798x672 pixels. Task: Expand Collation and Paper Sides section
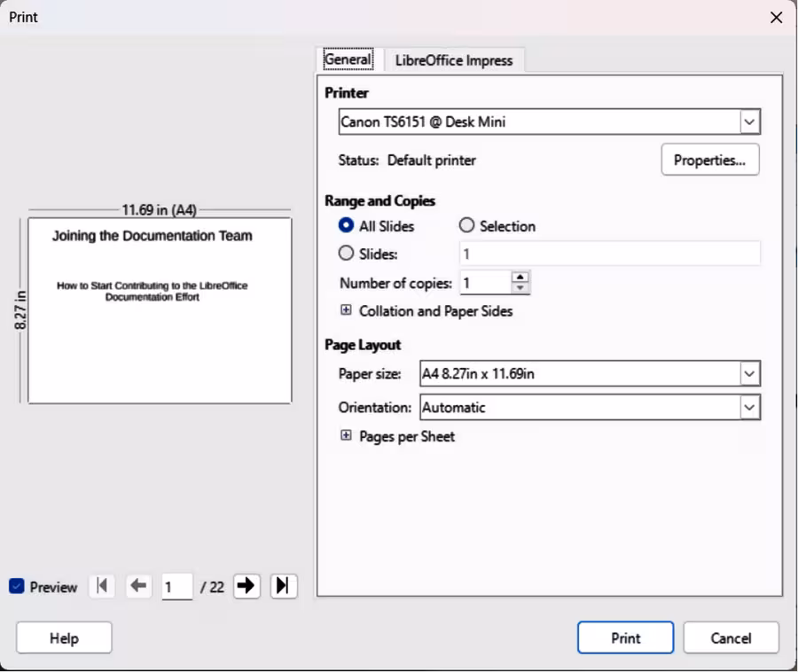pyautogui.click(x=346, y=309)
